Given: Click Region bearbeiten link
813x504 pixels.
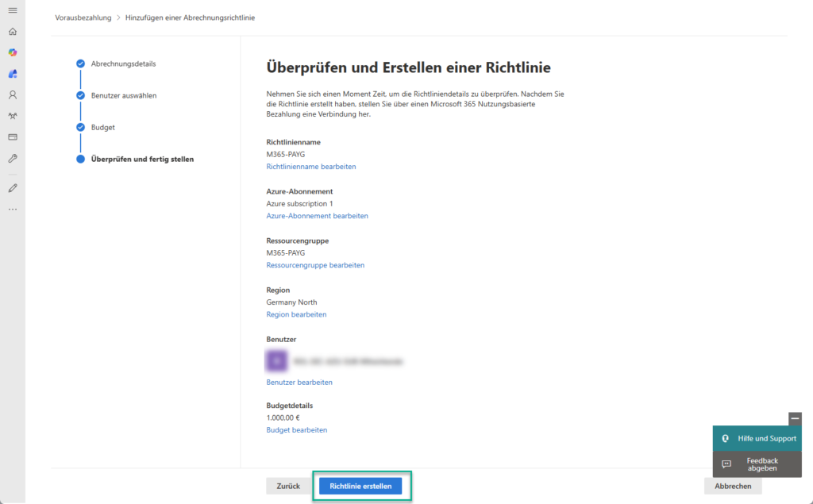Looking at the screenshot, I should 296,314.
